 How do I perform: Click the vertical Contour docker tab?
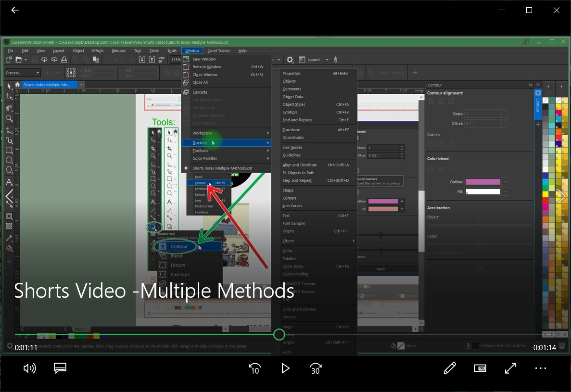point(538,105)
